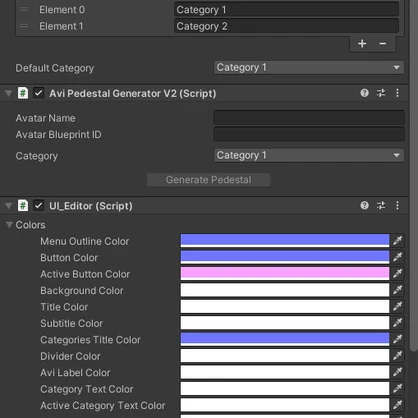Click the Active Button Color label
The width and height of the screenshot is (418, 418).
coord(85,274)
